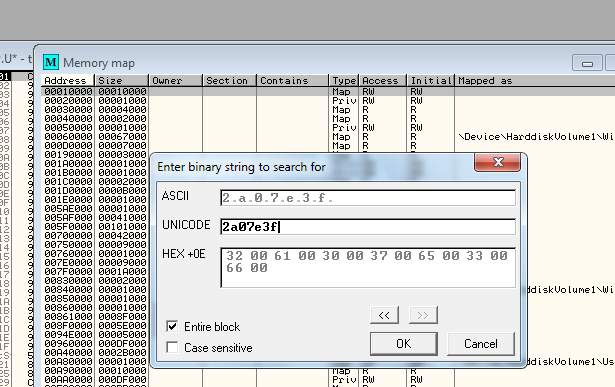Select memory row at address 001A0000
The image size is (615, 387).
coord(96,164)
